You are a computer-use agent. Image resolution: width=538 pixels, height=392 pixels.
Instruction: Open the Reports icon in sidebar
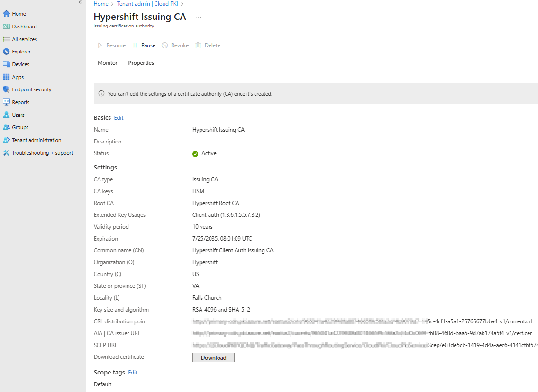coord(6,102)
